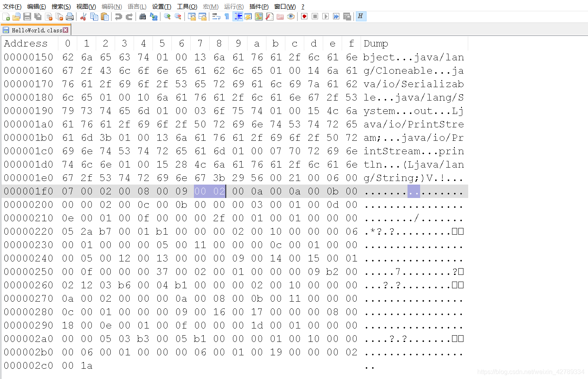The height and width of the screenshot is (379, 588).
Task: Undo the last action with the Undo arrow
Action: pos(118,17)
